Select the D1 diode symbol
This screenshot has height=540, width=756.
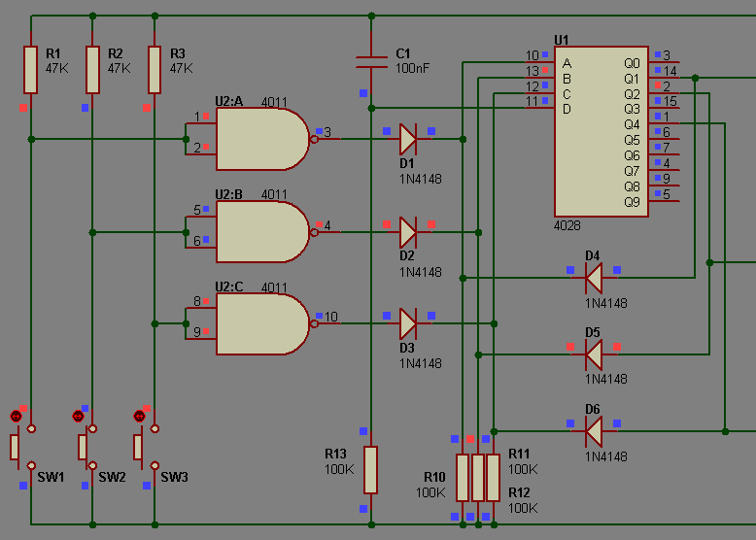[x=409, y=139]
